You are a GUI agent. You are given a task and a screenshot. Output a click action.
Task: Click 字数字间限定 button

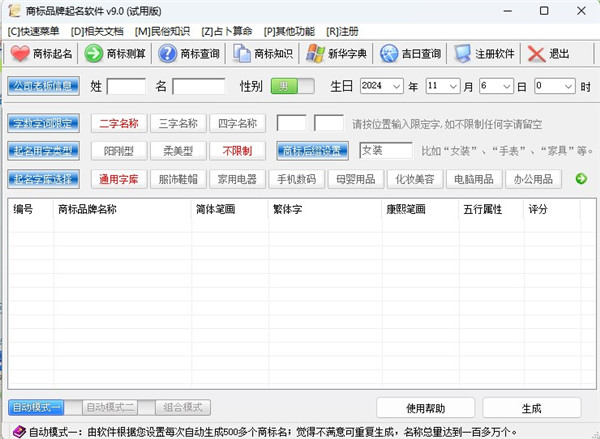43,123
